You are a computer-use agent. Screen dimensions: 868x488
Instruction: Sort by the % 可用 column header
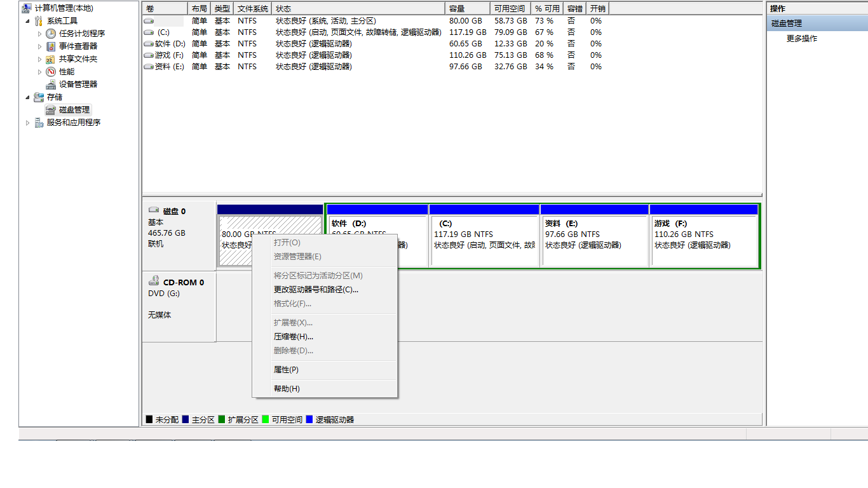coord(547,9)
